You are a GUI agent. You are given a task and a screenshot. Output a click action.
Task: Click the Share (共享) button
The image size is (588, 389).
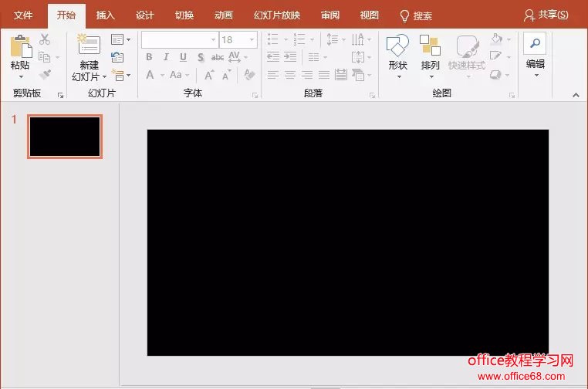(546, 15)
